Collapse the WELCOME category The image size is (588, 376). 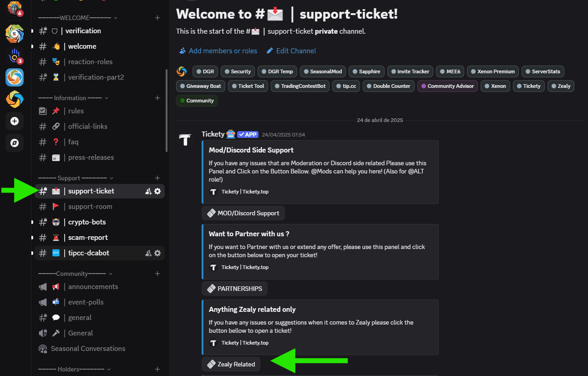pos(74,17)
